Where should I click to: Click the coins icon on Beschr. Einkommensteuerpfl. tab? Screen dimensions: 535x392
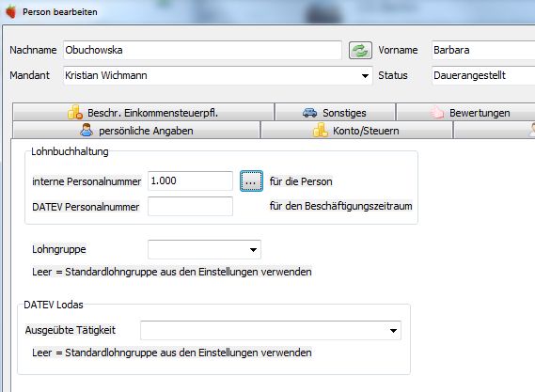point(75,112)
